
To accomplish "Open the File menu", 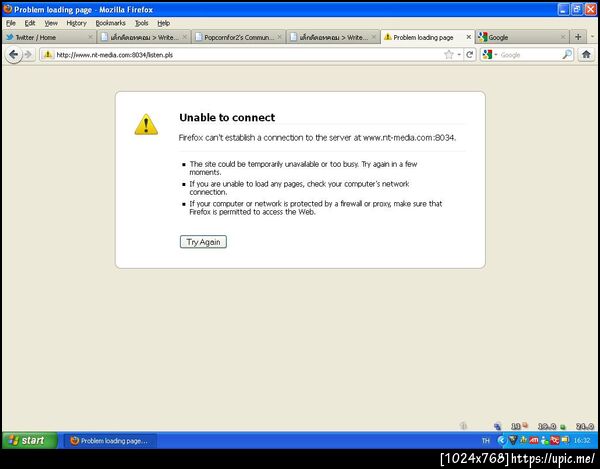I will click(x=11, y=23).
